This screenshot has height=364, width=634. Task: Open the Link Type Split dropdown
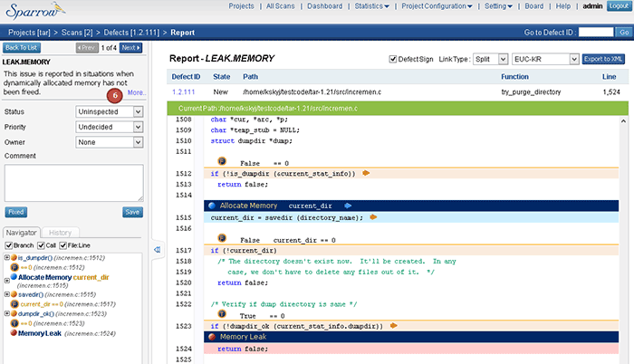click(491, 59)
